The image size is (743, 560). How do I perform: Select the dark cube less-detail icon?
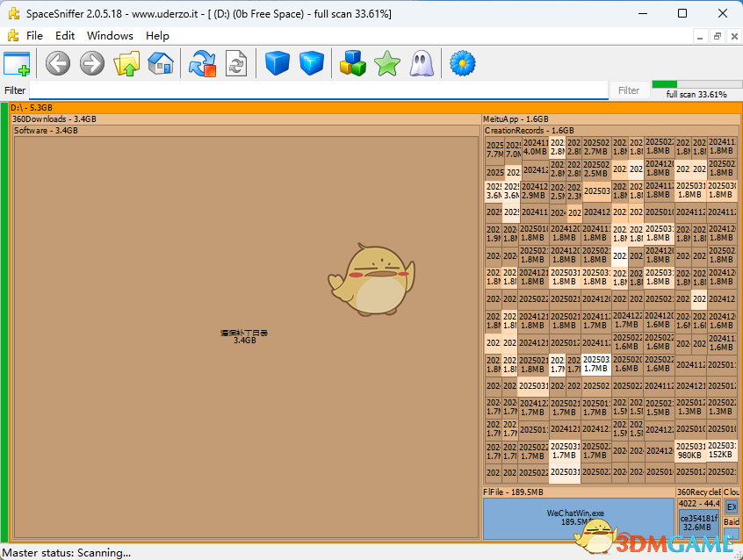pos(275,63)
